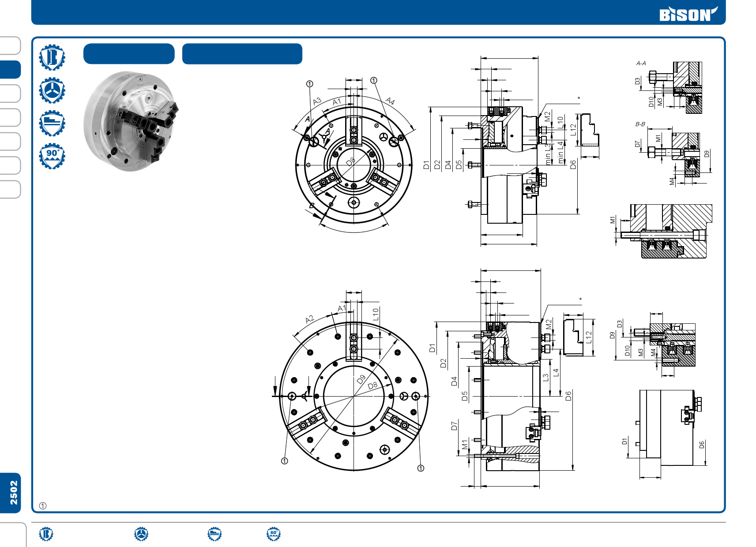Click the topmost large shield badge icon

52,57
